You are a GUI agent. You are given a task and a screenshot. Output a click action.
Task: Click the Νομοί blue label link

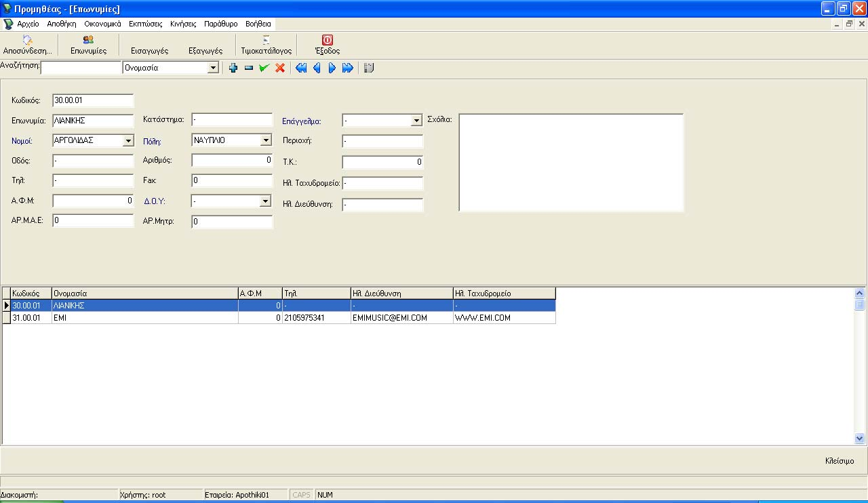click(x=22, y=142)
